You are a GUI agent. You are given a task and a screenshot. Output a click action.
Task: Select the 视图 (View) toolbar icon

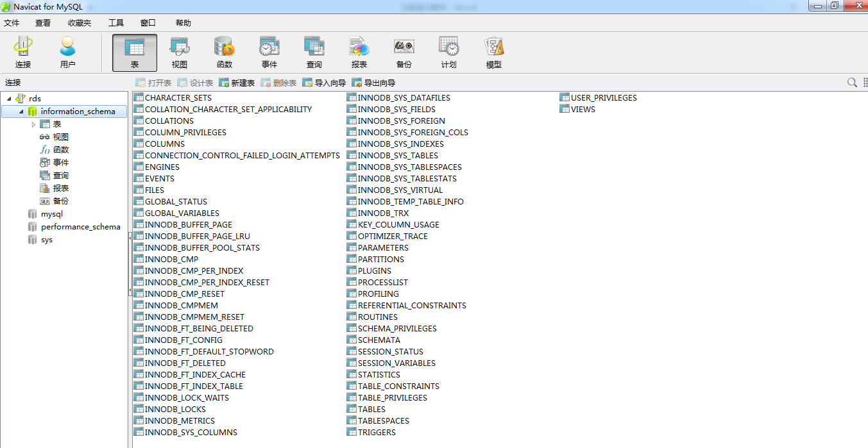click(x=180, y=53)
